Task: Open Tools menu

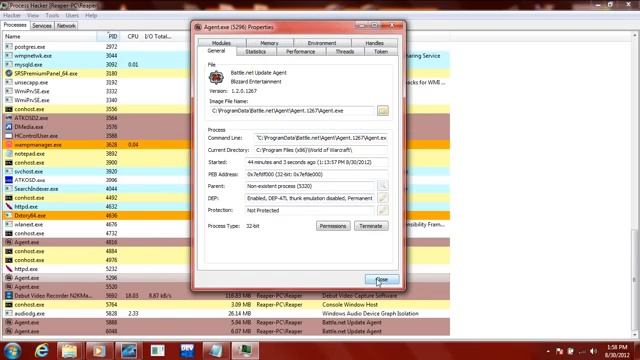Action: pyautogui.click(x=52, y=16)
